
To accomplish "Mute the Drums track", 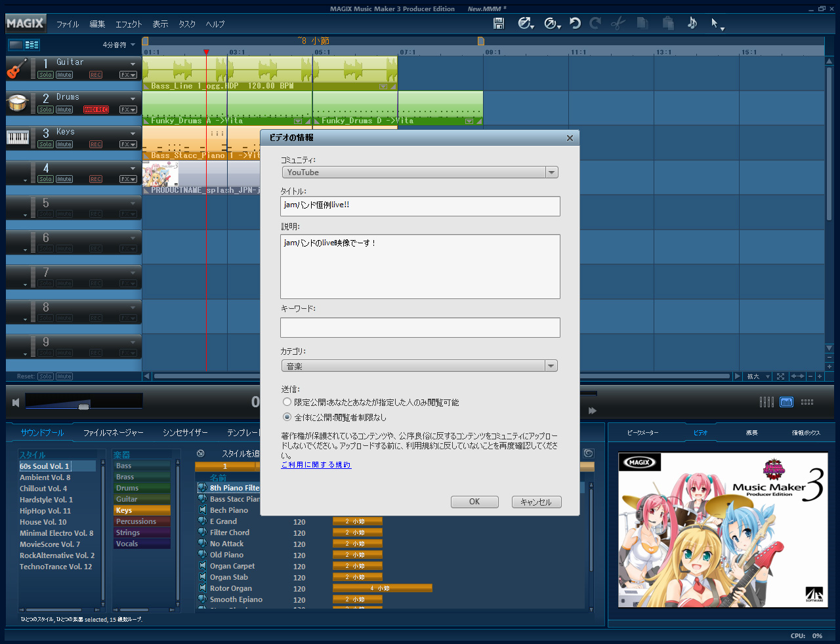I will (64, 110).
